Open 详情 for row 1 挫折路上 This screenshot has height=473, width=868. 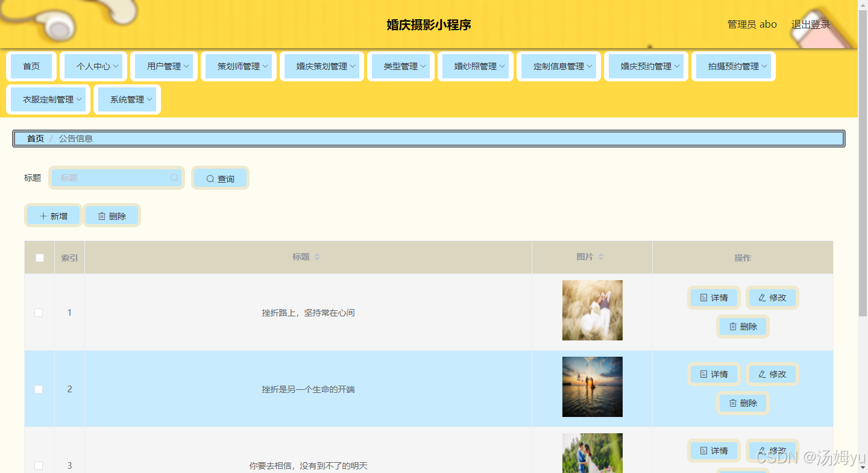[x=714, y=298]
